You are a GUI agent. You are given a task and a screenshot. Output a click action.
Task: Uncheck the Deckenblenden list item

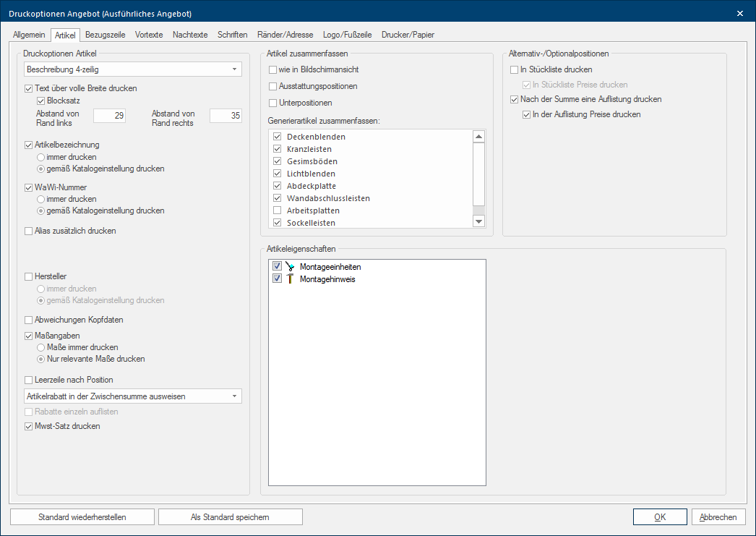click(x=278, y=137)
